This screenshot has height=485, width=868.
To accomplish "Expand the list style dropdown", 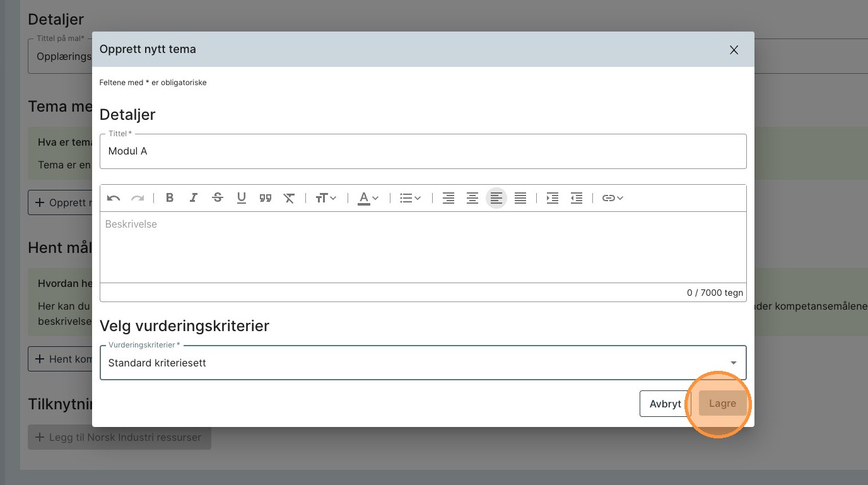I will point(411,198).
